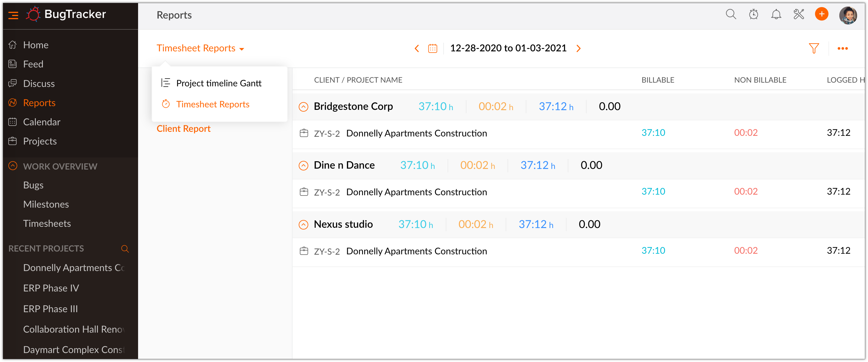
Task: Go to previous date range
Action: 417,49
